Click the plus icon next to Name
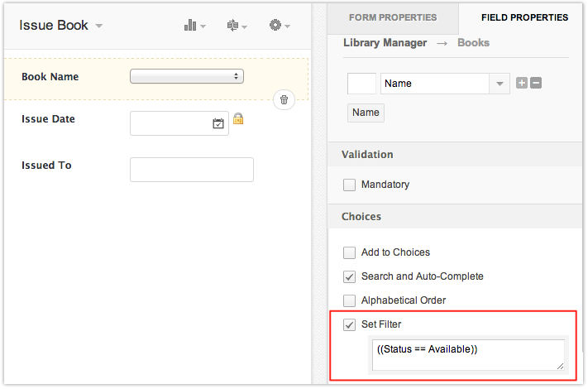This screenshot has width=588, height=389. 522,84
